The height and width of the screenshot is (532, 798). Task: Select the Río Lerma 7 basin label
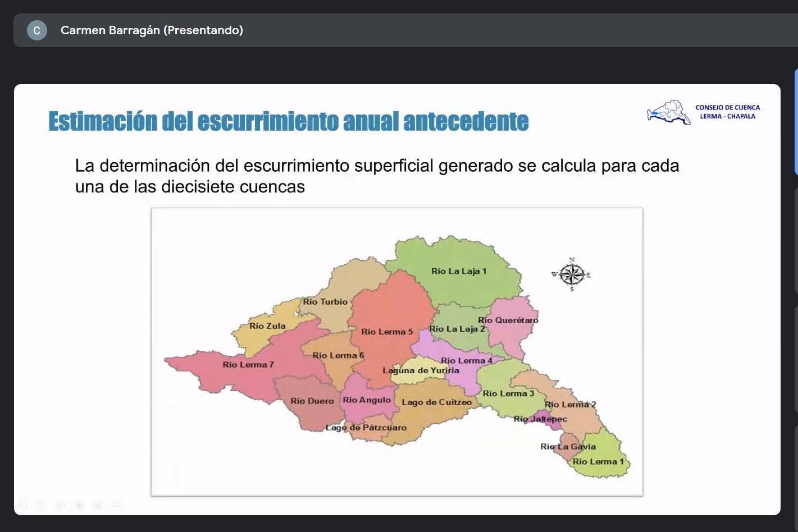(248, 365)
